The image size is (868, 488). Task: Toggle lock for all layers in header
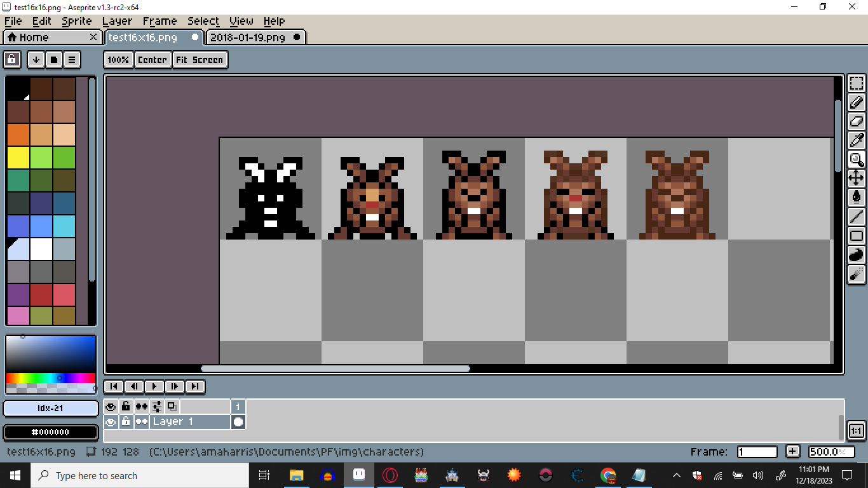tap(126, 407)
